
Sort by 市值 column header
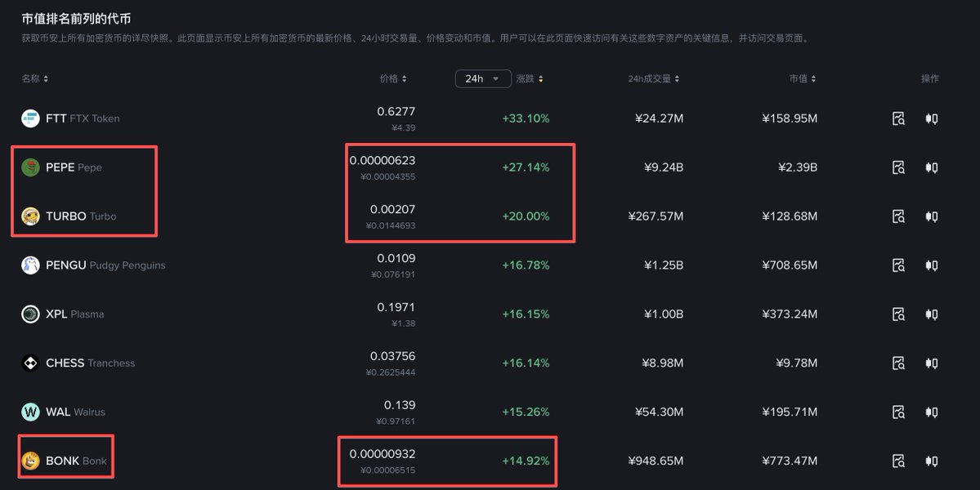click(x=803, y=79)
